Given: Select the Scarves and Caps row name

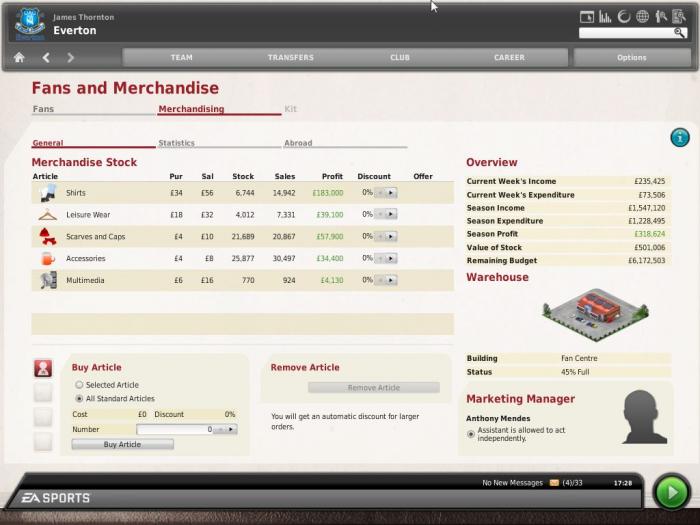Looking at the screenshot, I should [96, 237].
